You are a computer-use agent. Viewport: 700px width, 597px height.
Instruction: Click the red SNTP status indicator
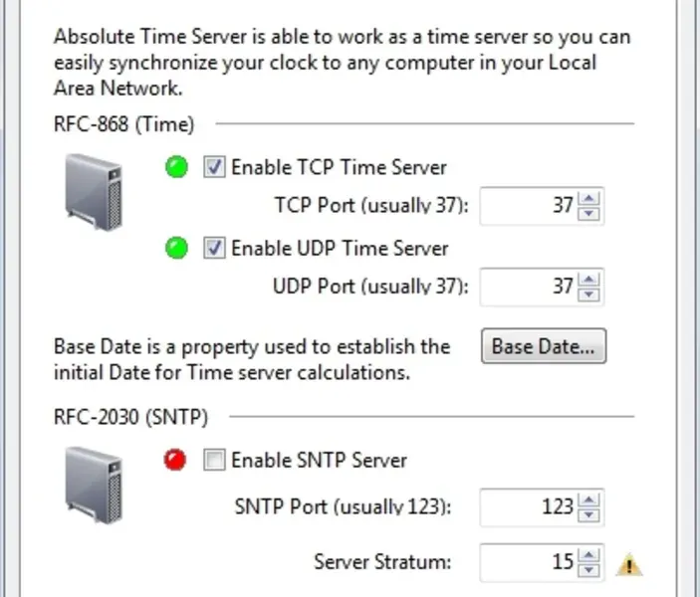click(175, 461)
